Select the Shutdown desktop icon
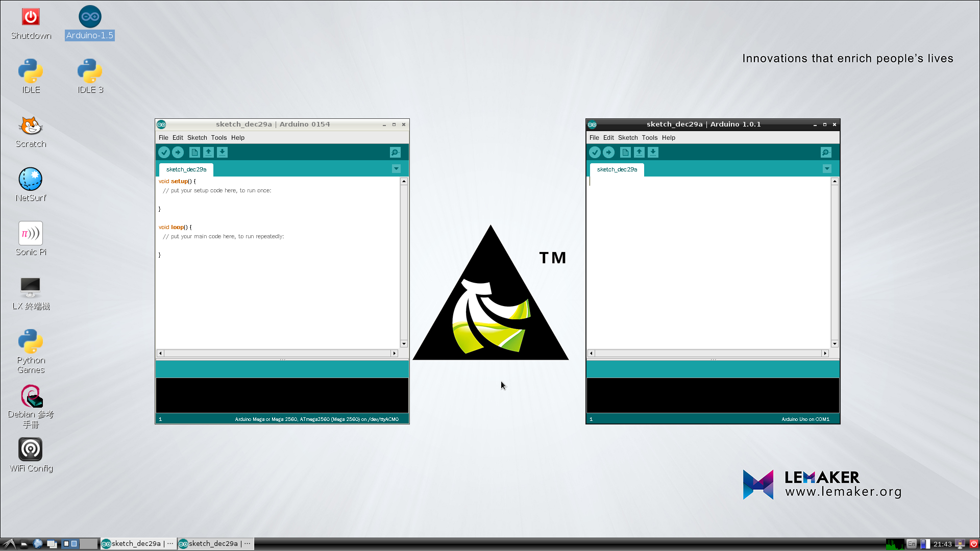This screenshot has width=980, height=551. point(31,24)
